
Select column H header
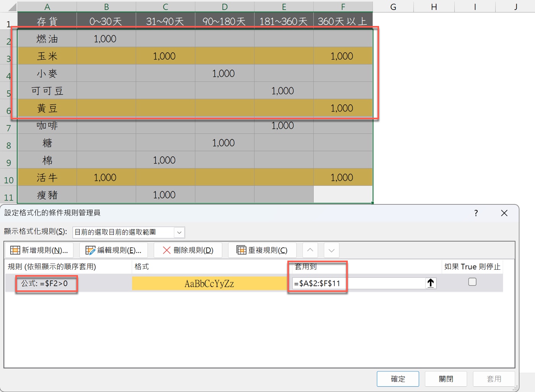pos(434,6)
